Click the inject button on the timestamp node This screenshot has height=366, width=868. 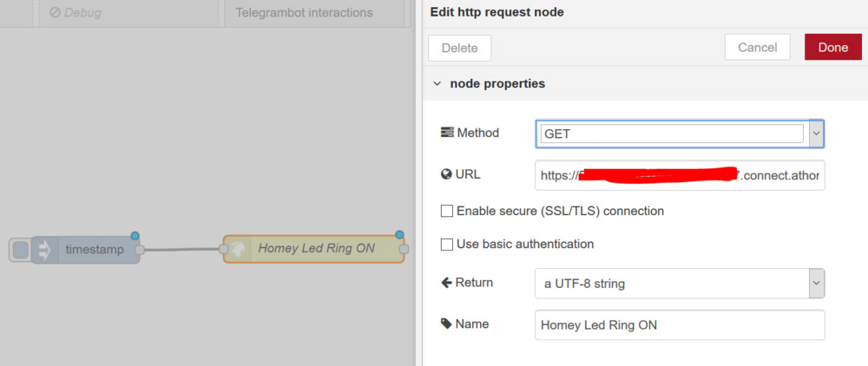21,250
